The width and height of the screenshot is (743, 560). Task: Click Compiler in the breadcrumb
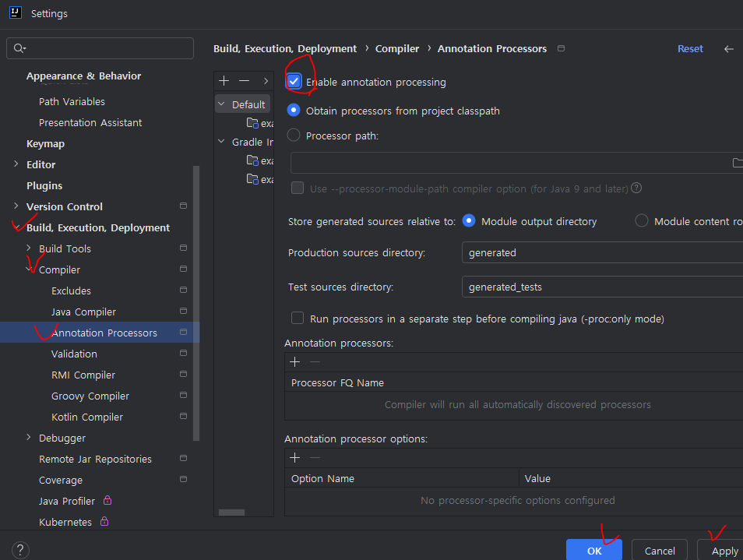tap(397, 49)
